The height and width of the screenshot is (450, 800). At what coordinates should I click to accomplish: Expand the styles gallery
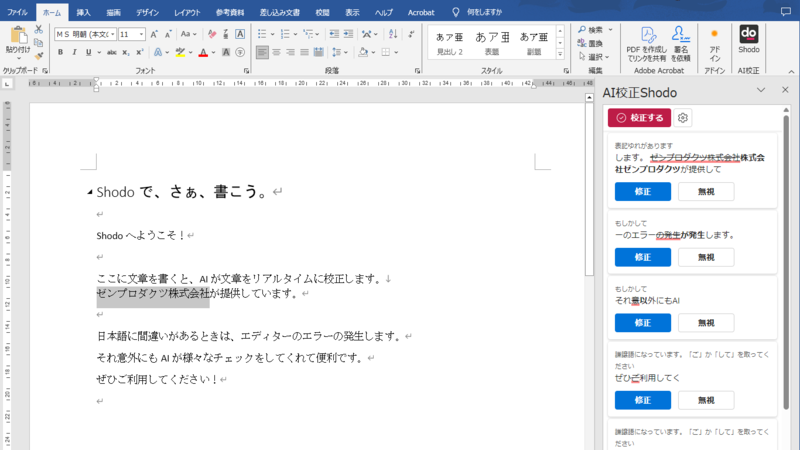[x=560, y=54]
